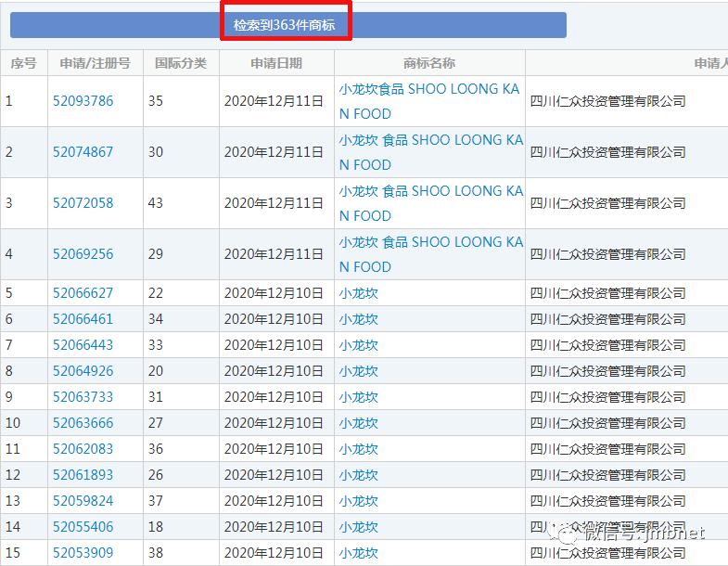Viewport: 728px width, 566px height.
Task: Open application number 52061893
Action: [83, 475]
